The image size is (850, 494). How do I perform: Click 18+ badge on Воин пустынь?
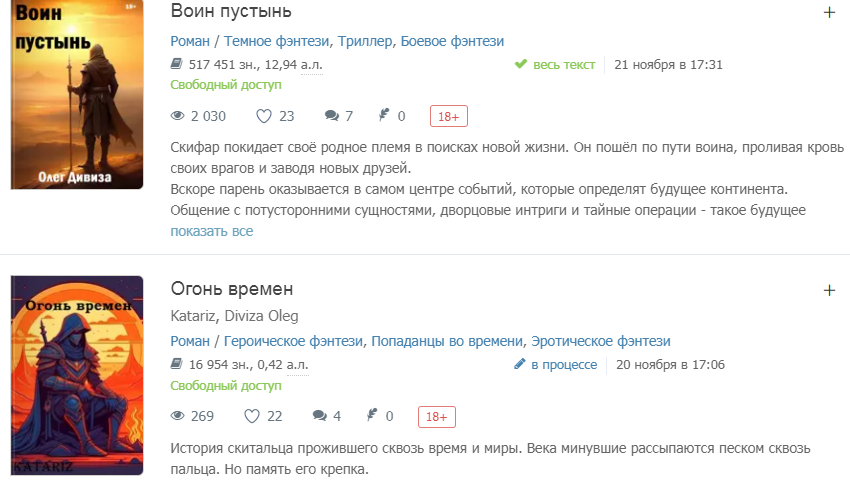(449, 116)
